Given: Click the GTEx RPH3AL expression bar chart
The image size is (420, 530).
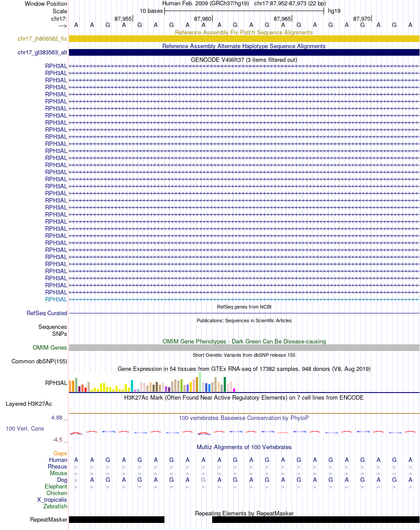Looking at the screenshot, I should (152, 382).
